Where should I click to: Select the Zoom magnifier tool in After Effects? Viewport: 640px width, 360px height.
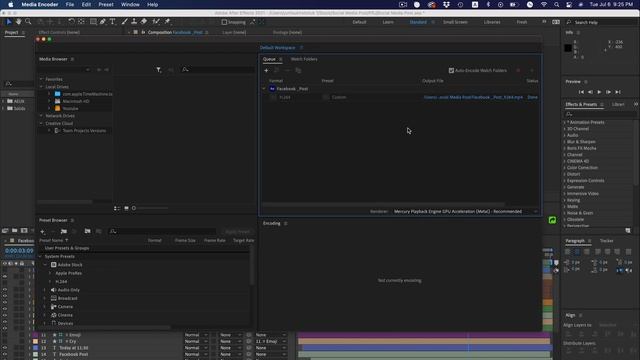tap(28, 22)
